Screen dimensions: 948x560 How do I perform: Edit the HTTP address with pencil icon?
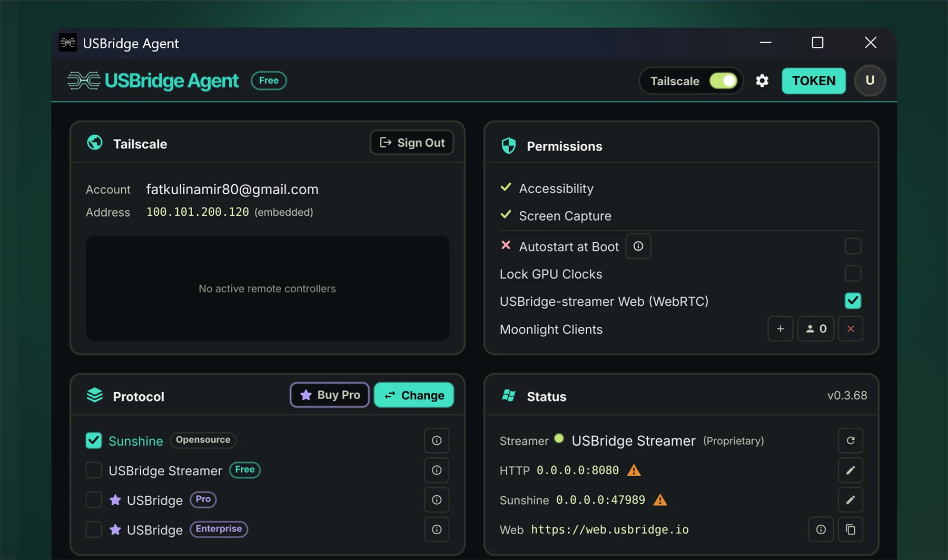coord(851,470)
